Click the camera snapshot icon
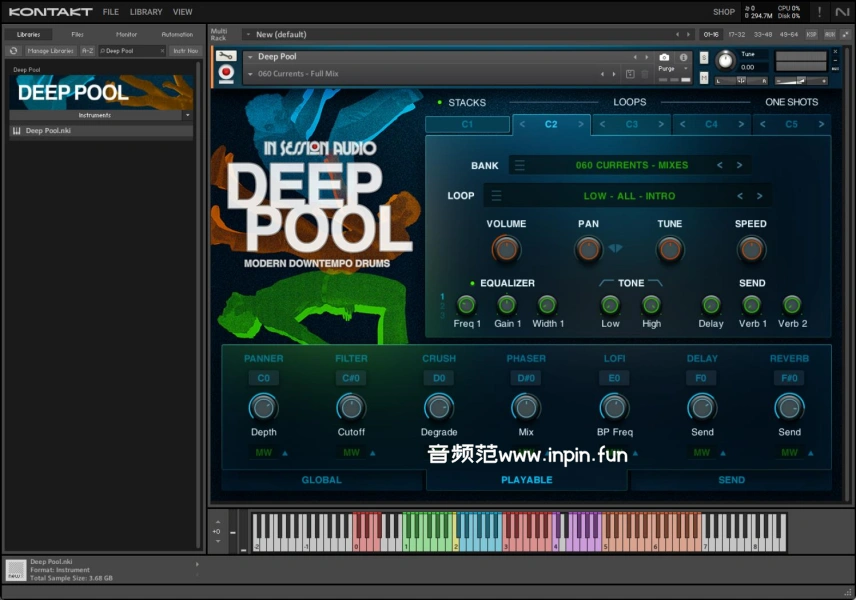This screenshot has width=856, height=600. (664, 57)
